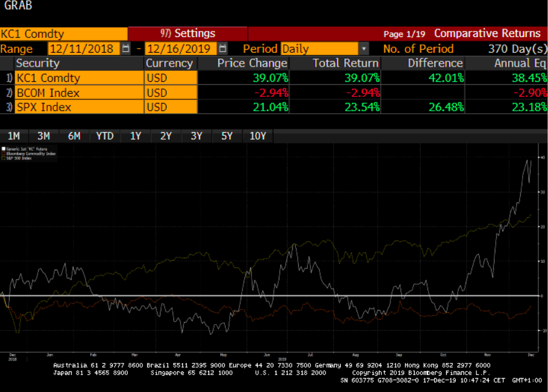Click the 370 Day(s) period count
Screen dimensions: 548x392
(518, 48)
